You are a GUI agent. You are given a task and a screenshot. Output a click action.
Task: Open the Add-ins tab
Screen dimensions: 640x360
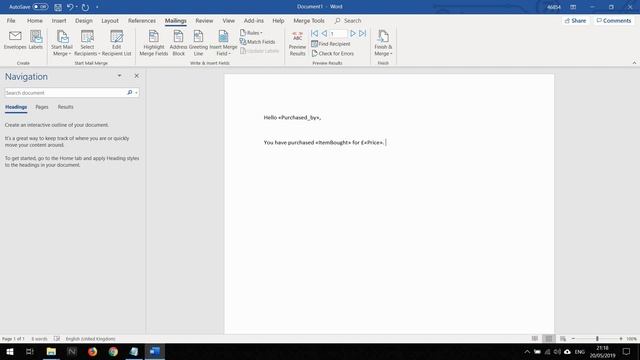[254, 20]
